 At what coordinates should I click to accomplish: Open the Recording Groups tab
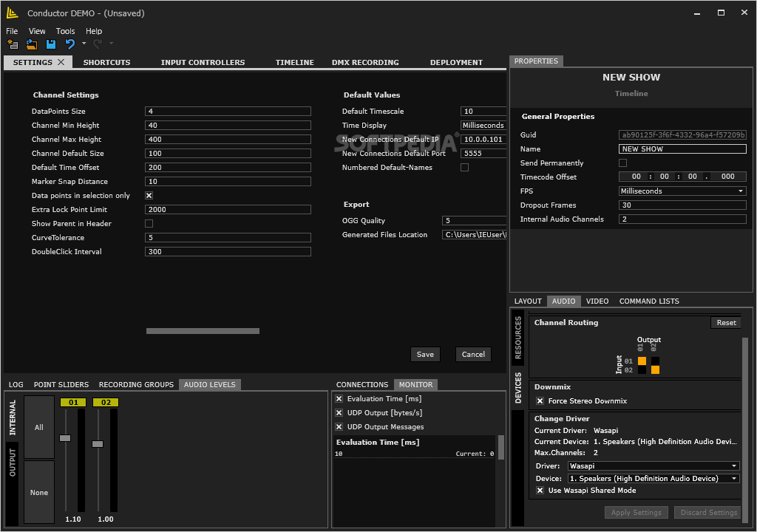coord(136,385)
